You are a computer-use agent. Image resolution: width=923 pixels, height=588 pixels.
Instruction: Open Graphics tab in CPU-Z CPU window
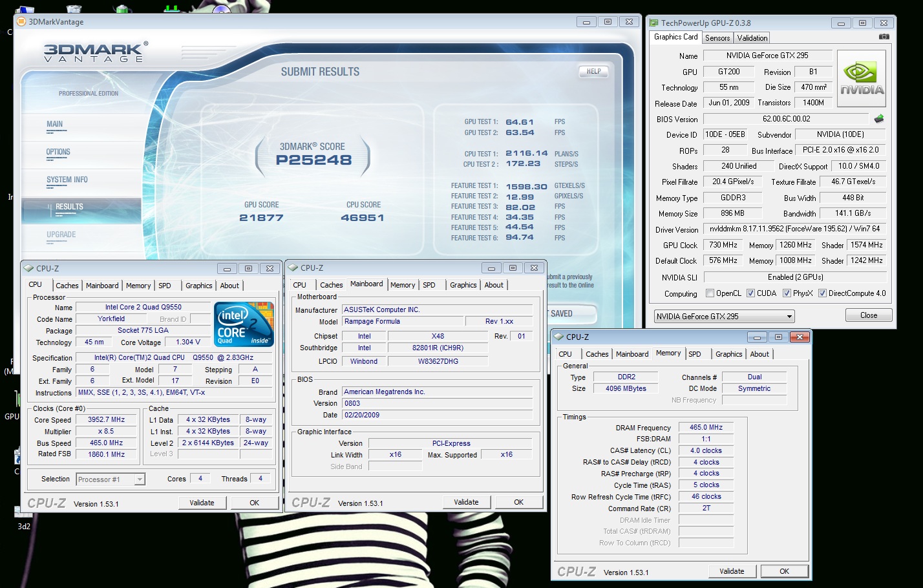(x=199, y=286)
